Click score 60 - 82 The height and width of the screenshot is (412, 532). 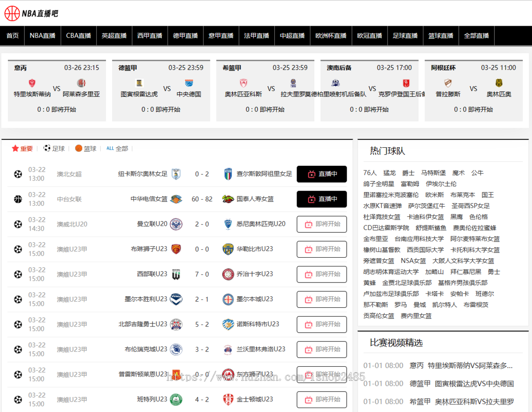202,199
